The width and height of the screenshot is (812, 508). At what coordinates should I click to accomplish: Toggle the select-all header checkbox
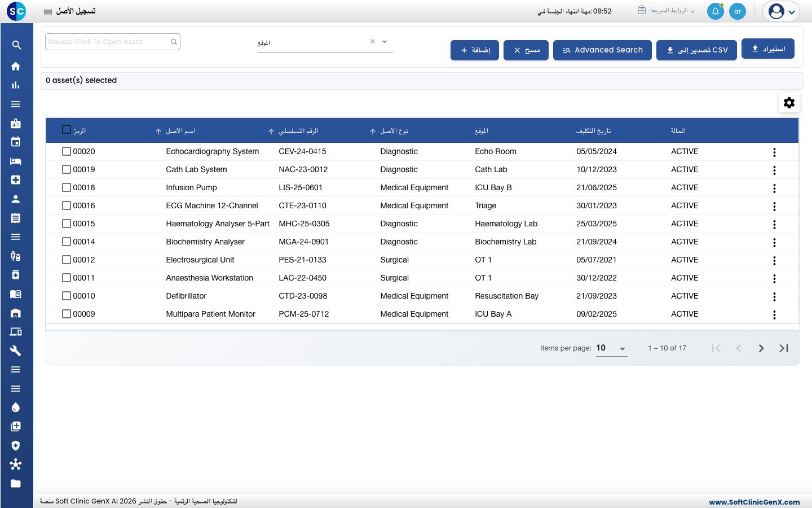(x=67, y=130)
